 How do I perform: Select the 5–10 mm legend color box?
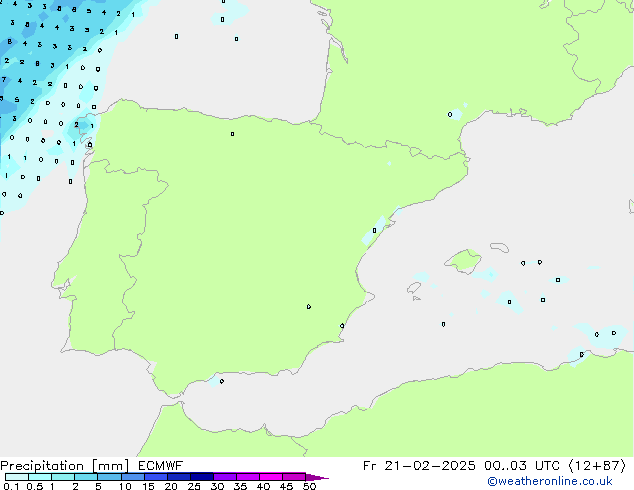tap(109, 477)
